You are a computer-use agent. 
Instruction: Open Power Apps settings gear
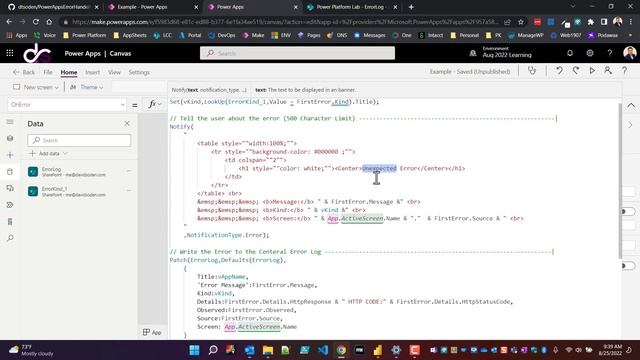click(x=590, y=53)
